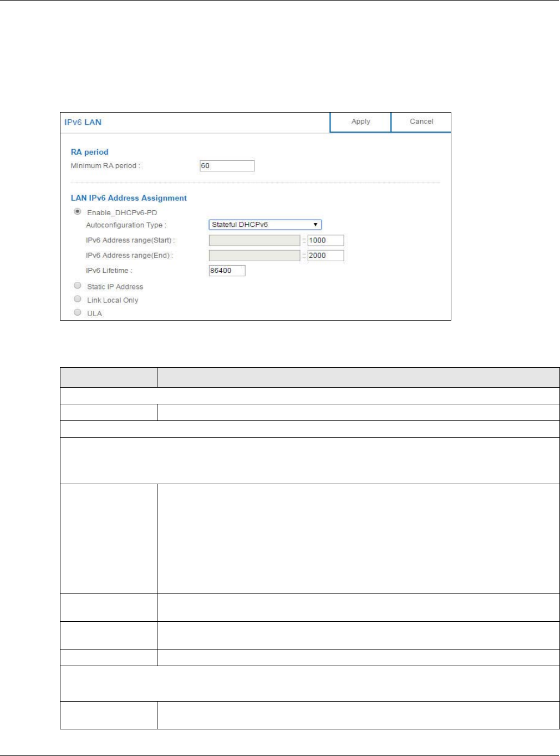The height and width of the screenshot is (756, 560).
Task: Edit the start range suffix field 1000
Action: [325, 240]
